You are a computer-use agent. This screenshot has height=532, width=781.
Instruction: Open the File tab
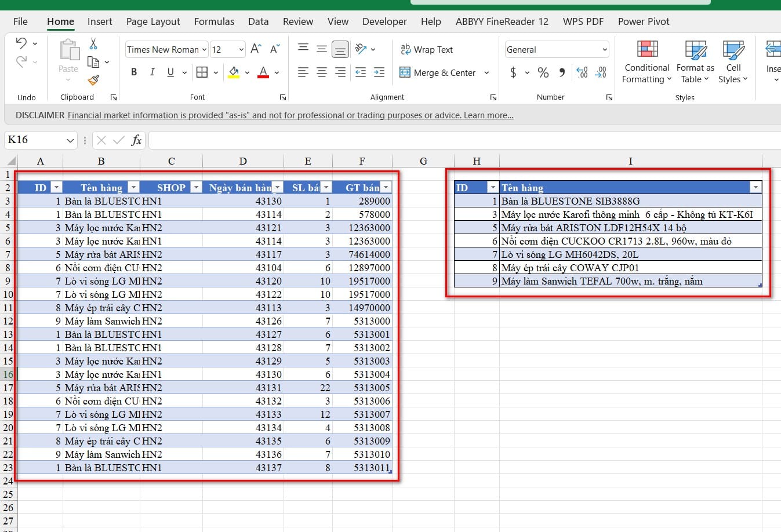tap(20, 21)
